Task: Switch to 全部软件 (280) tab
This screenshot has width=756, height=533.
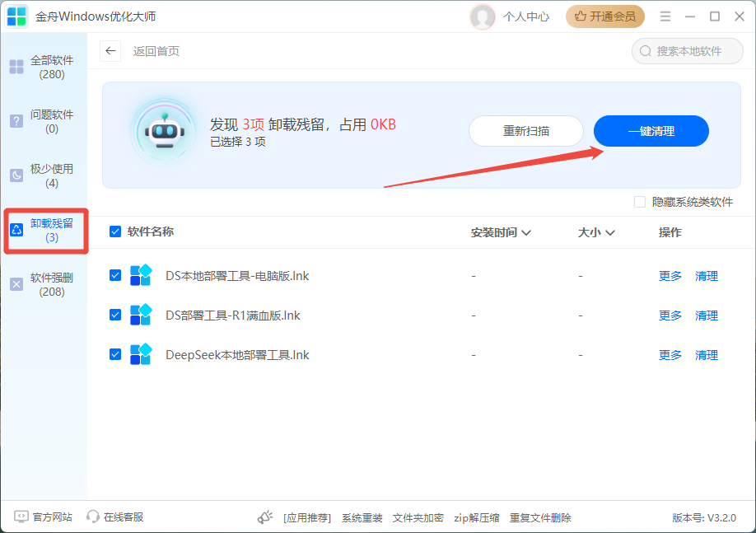Action: (44, 67)
